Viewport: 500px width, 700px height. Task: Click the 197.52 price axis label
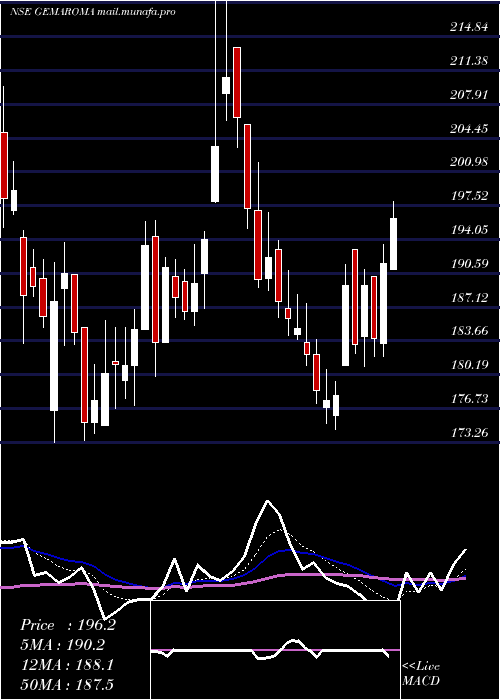point(469,196)
